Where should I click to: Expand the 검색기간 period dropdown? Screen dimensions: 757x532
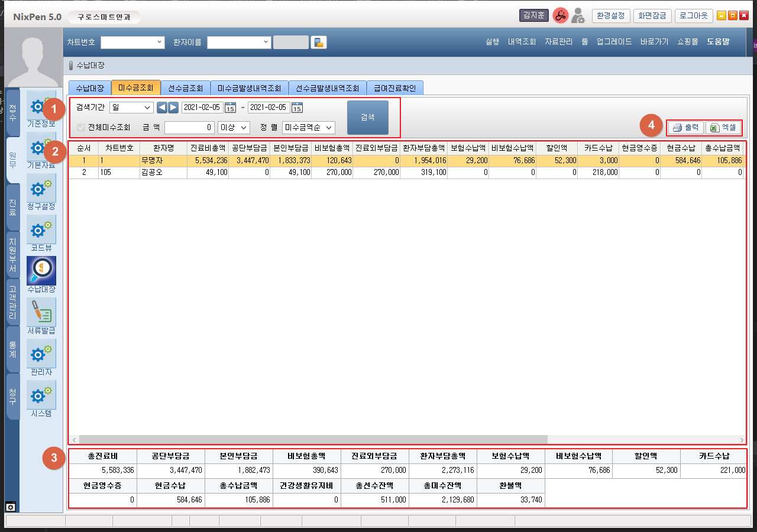(x=131, y=108)
